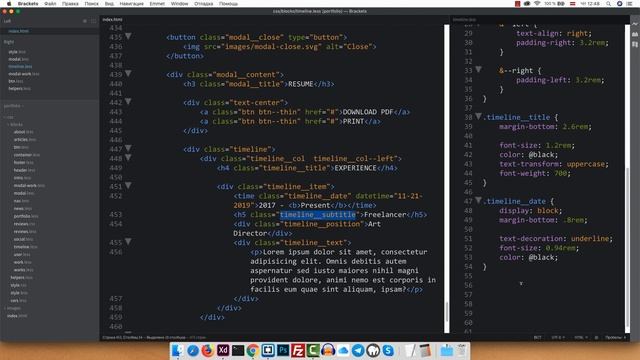Open the Навигация menu
The width and height of the screenshot is (640, 360).
[x=131, y=4]
